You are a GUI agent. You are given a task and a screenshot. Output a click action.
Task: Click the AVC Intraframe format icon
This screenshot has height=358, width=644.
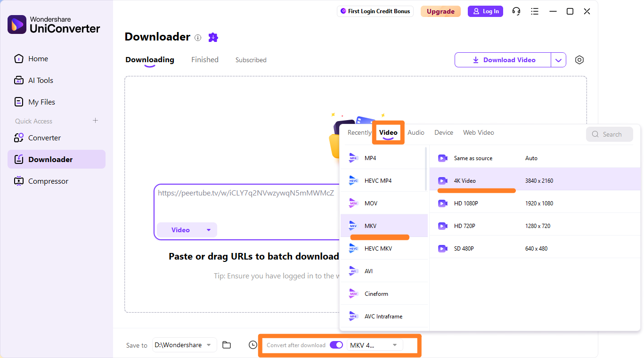(x=353, y=317)
